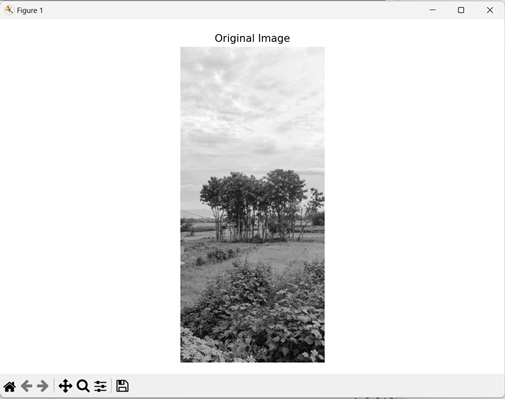This screenshot has width=505, height=399.
Task: Reset view with the Home icon
Action: click(x=10, y=386)
